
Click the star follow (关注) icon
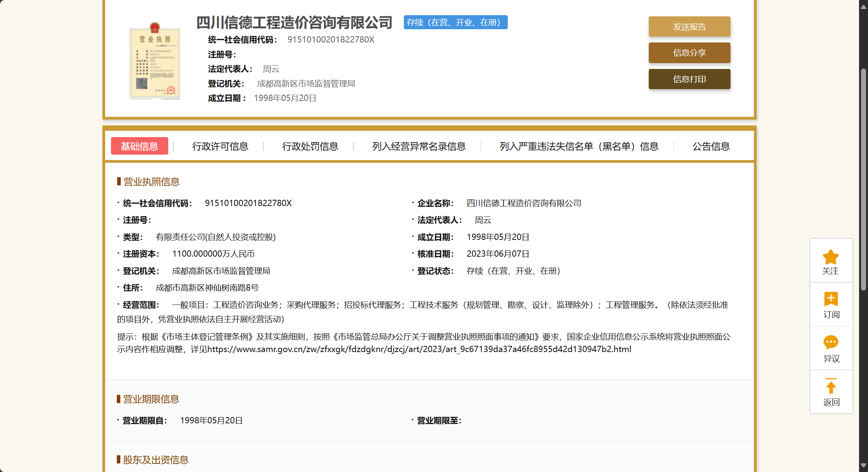pos(831,257)
